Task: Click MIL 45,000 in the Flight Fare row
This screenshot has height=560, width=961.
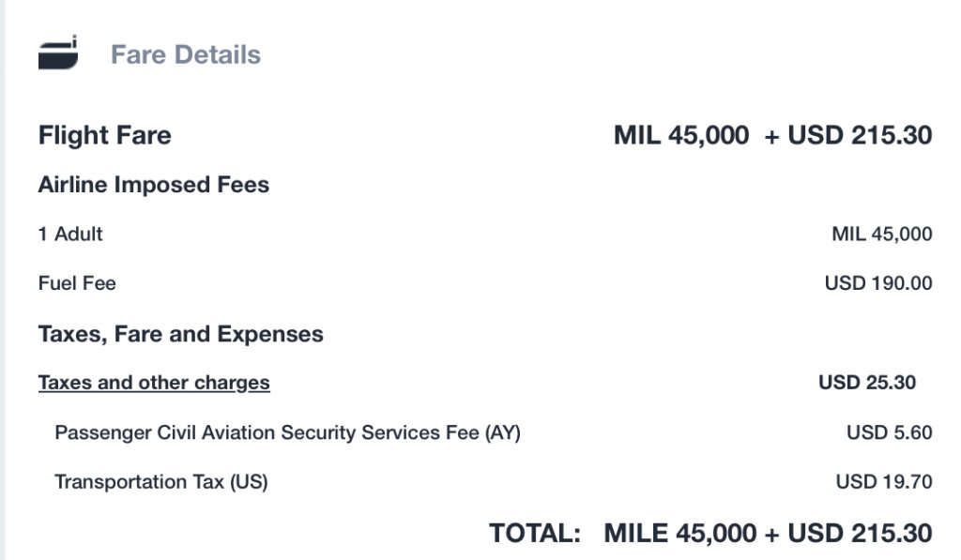Action: point(680,136)
